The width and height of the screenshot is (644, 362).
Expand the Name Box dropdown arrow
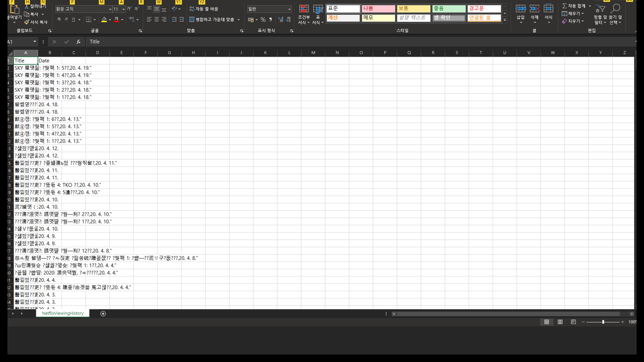(35, 41)
